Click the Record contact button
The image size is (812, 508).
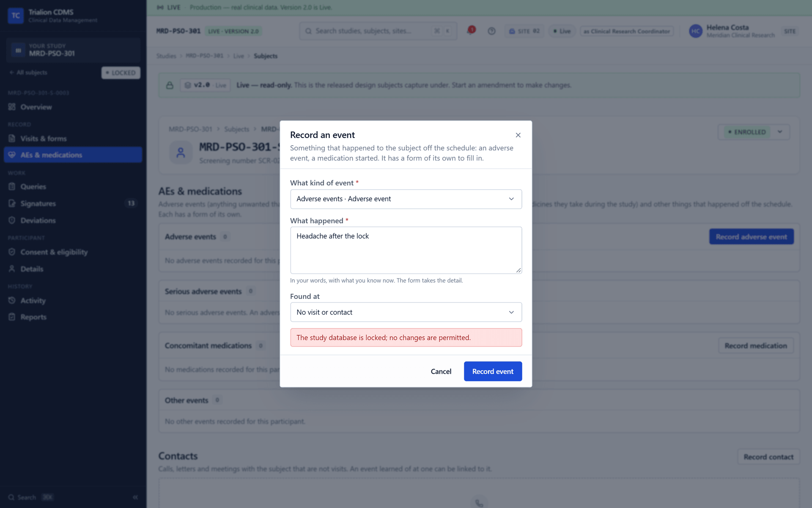[x=768, y=457]
